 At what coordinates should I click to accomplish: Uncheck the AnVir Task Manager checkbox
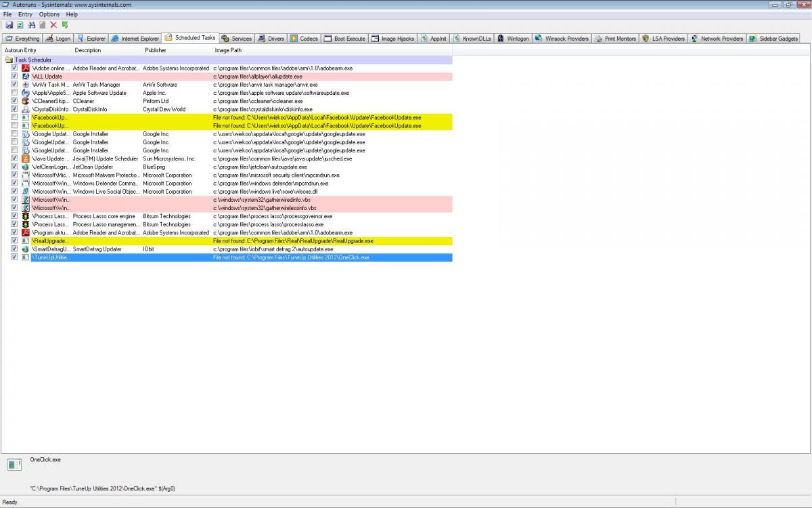pos(15,85)
